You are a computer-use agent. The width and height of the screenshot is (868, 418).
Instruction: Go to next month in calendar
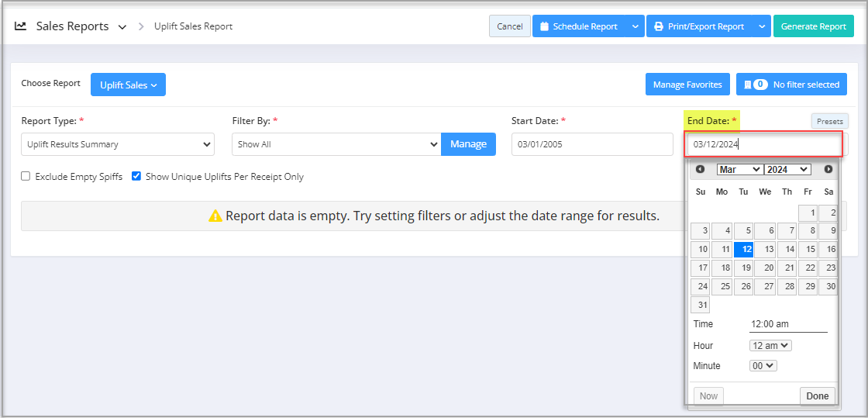(x=828, y=169)
